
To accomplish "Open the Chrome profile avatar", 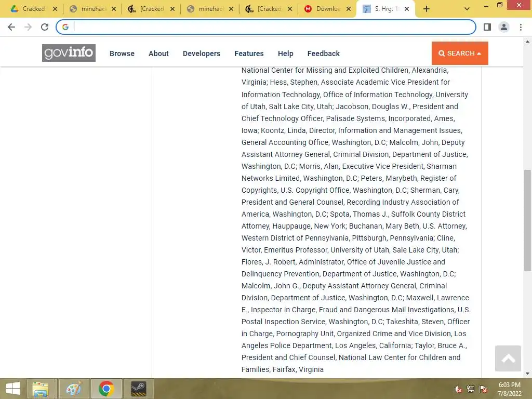I will coord(504,27).
